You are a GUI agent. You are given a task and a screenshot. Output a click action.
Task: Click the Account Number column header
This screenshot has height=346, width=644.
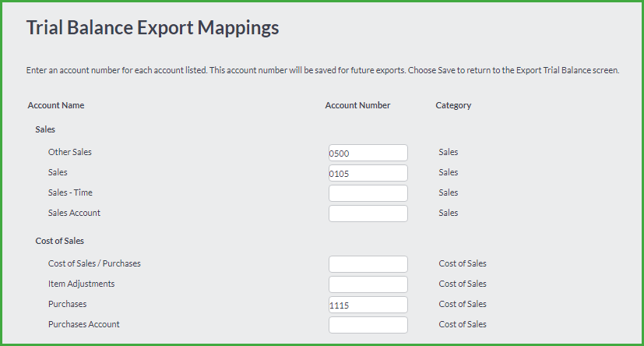click(357, 105)
